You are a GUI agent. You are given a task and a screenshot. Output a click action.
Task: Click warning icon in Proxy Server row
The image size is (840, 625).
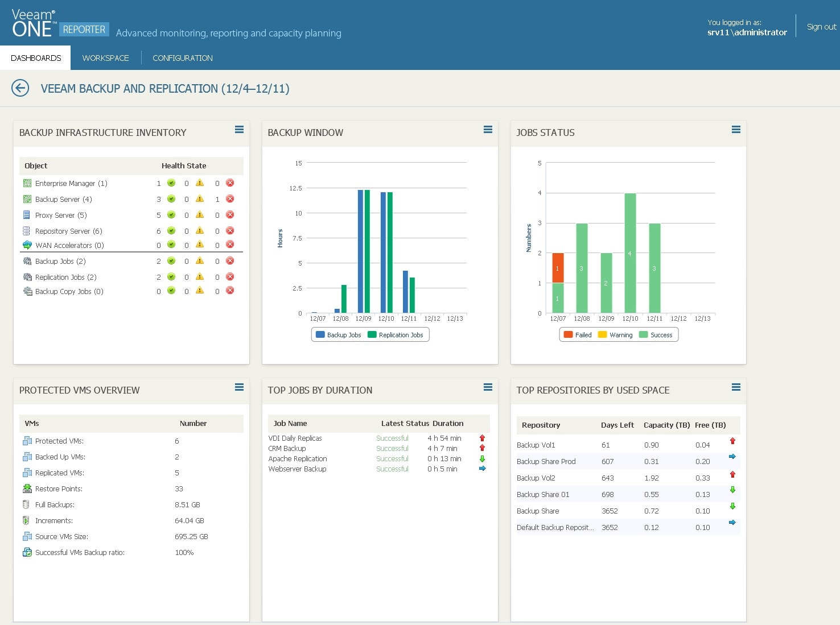point(200,214)
